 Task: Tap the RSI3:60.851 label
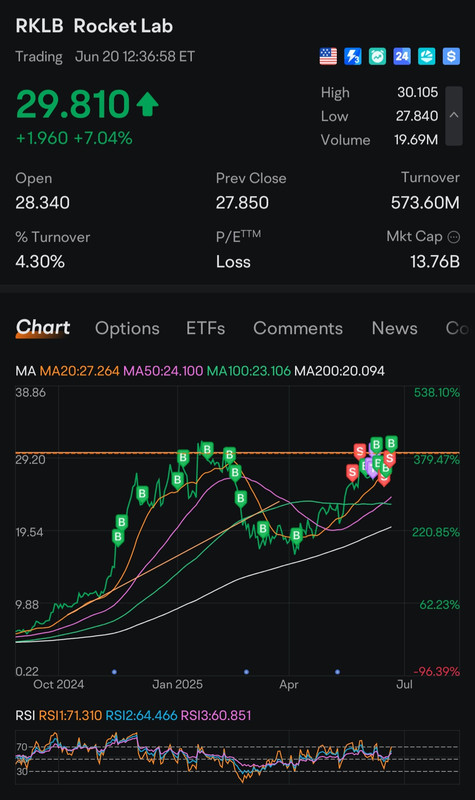pos(216,715)
